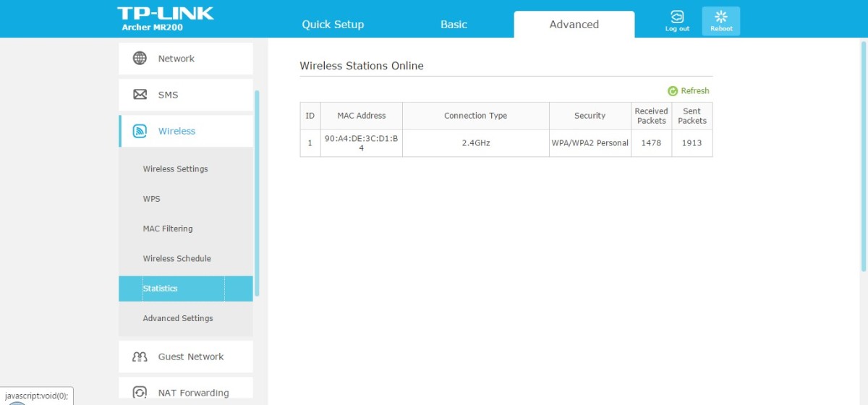Viewport: 868px width, 405px height.
Task: Select the Statistics submenu item
Action: [x=186, y=289]
